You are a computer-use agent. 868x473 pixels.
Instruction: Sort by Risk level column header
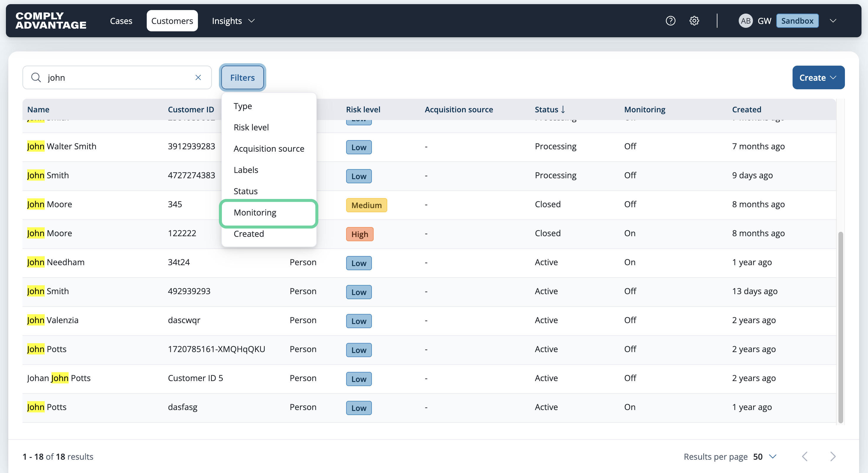click(363, 109)
